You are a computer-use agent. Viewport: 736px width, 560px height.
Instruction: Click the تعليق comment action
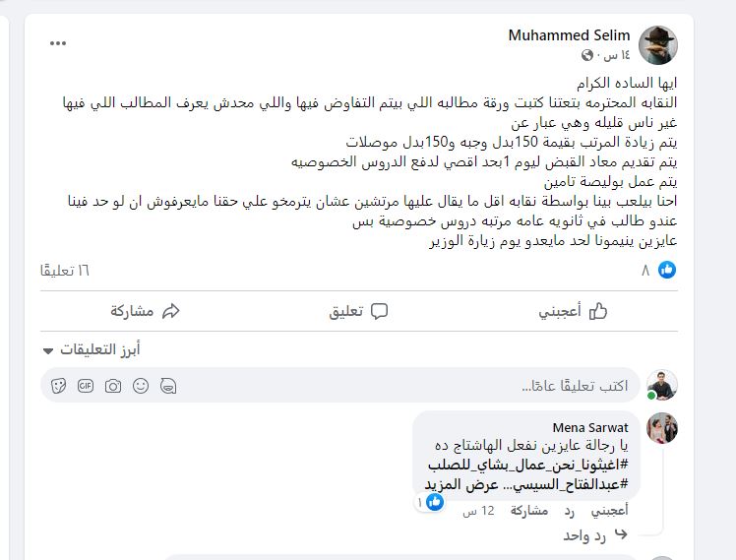tap(358, 311)
